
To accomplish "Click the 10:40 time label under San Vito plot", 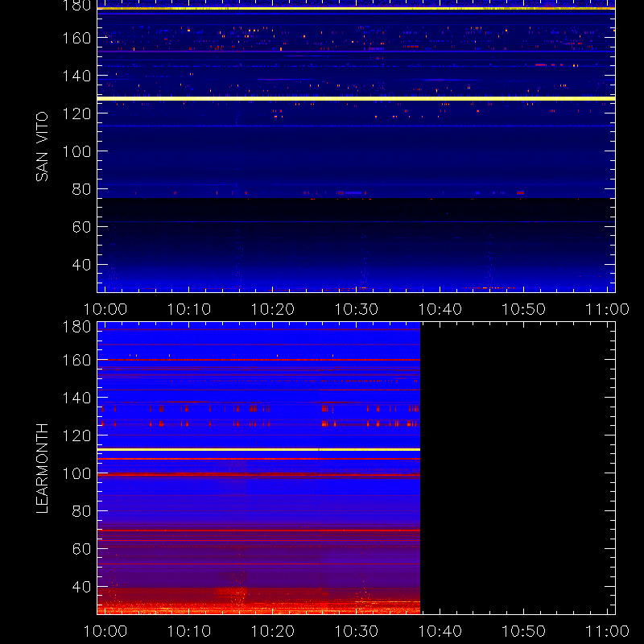I will pyautogui.click(x=440, y=309).
